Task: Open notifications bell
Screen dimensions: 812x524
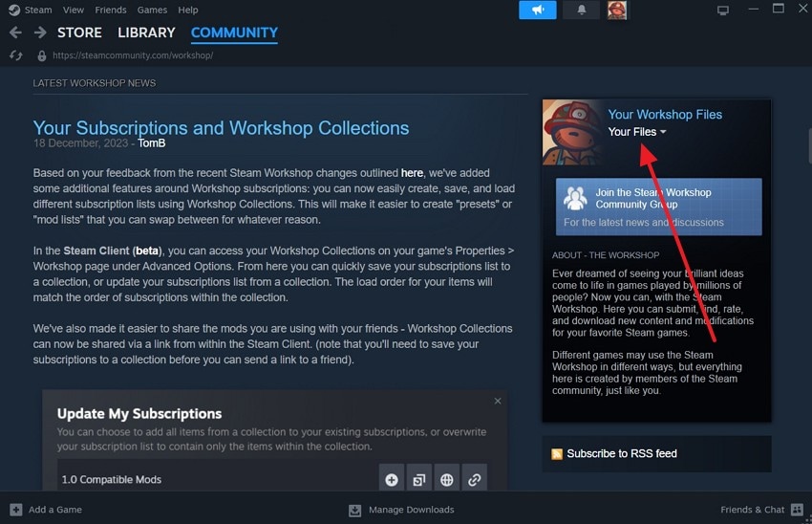Action: pos(582,10)
